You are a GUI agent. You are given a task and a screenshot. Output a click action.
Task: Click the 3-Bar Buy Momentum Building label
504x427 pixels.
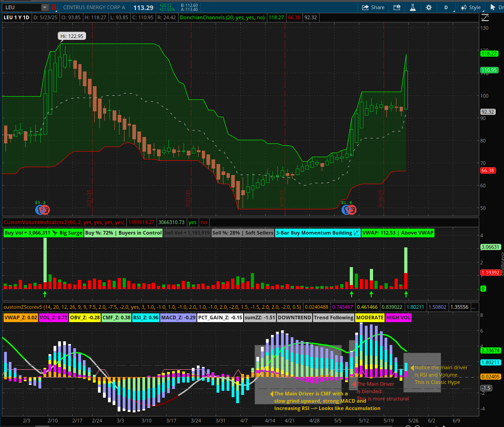[318, 233]
